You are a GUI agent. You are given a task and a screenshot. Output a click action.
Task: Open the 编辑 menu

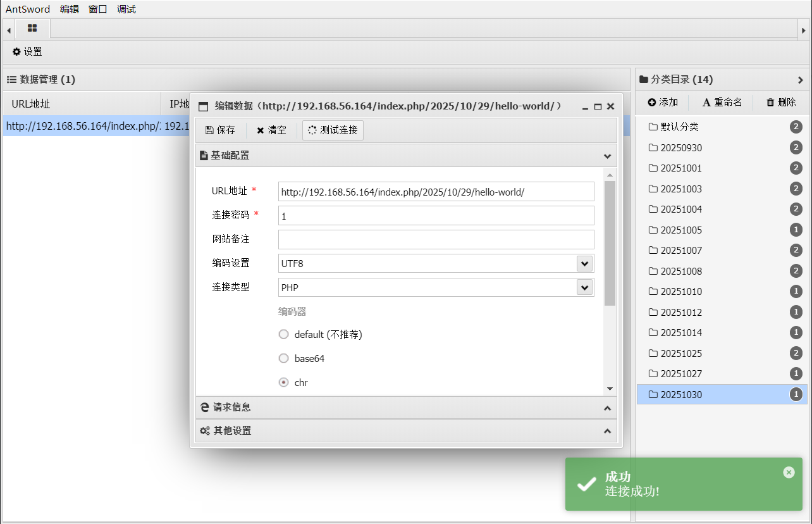[x=70, y=9]
